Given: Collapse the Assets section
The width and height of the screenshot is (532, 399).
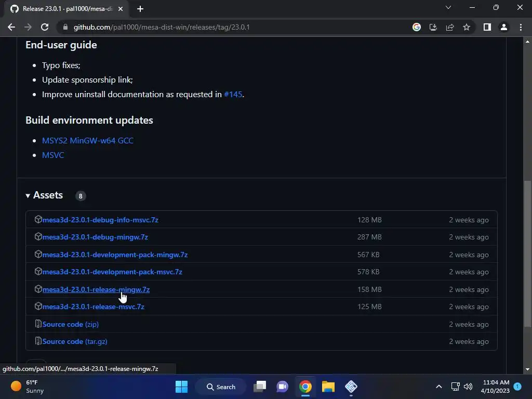Looking at the screenshot, I should click(44, 195).
